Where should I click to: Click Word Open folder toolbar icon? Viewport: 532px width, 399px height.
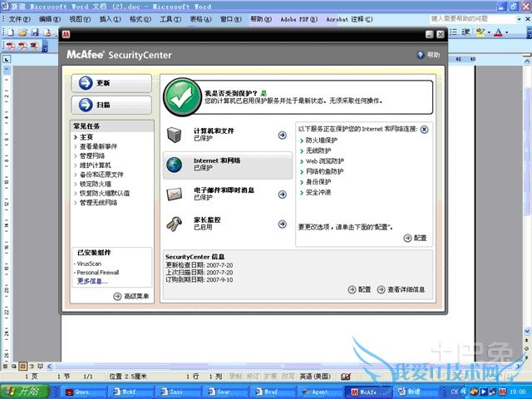pos(22,32)
